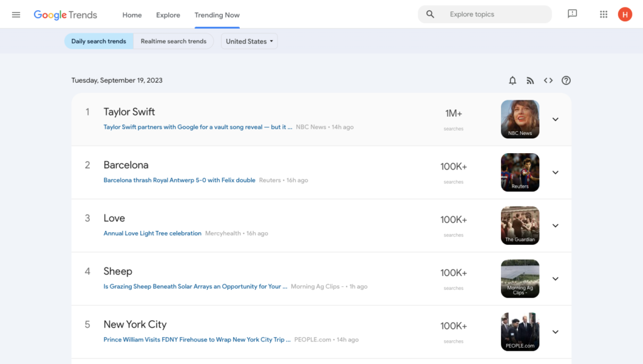Open the Google apps grid
Screen dimensions: 643x364
coord(603,14)
